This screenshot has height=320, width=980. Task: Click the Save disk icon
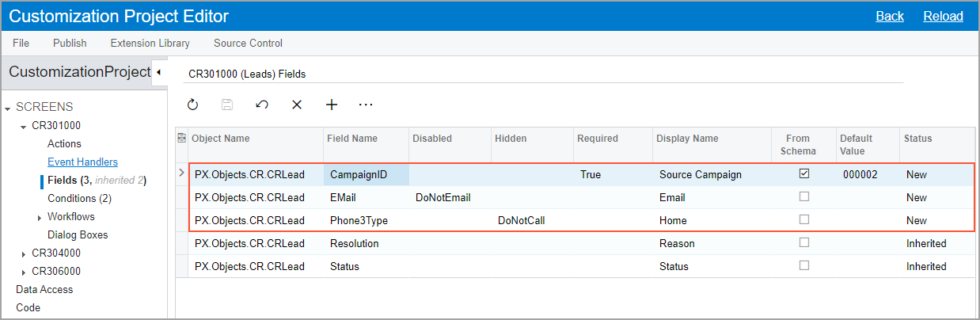[x=227, y=105]
